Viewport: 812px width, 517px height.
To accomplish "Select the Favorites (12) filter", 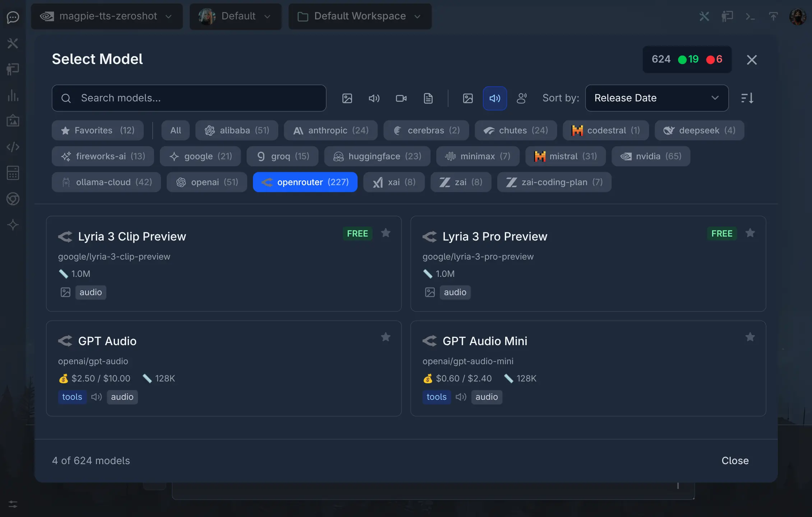I will pos(98,130).
